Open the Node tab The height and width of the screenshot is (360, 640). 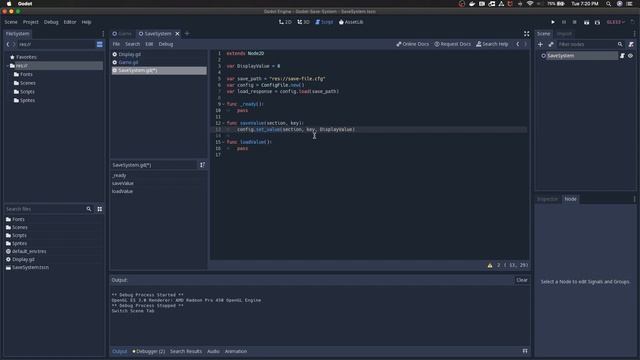tap(570, 199)
